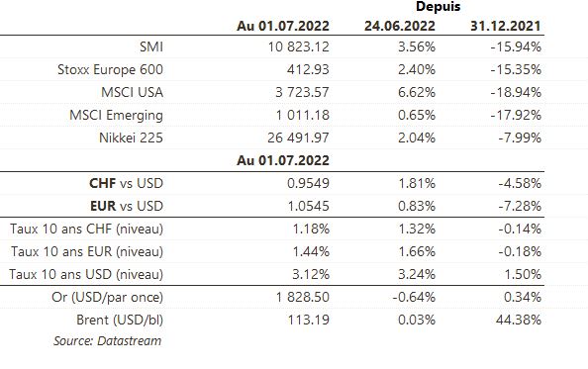Screen dimensions: 588x369
Task: Click the EUR vs USD rate 1.0545
Action: tap(308, 206)
